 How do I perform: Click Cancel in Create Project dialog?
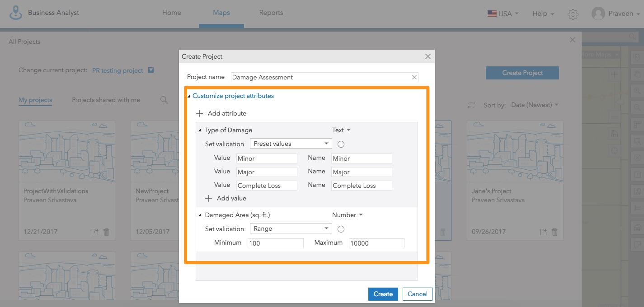[x=418, y=294]
